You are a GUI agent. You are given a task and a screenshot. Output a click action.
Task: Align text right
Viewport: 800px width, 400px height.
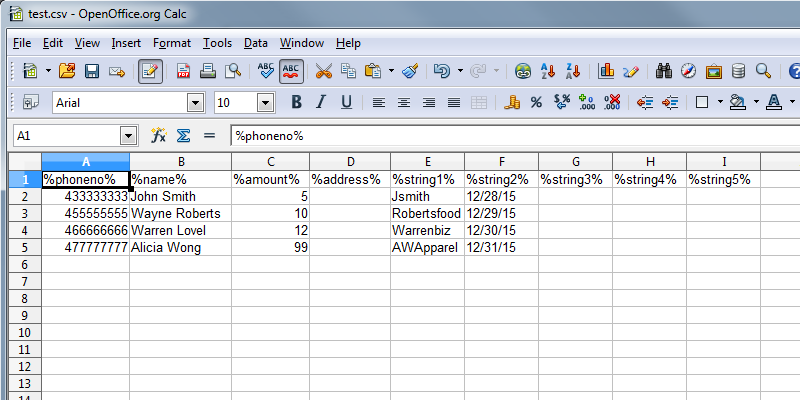[x=429, y=103]
